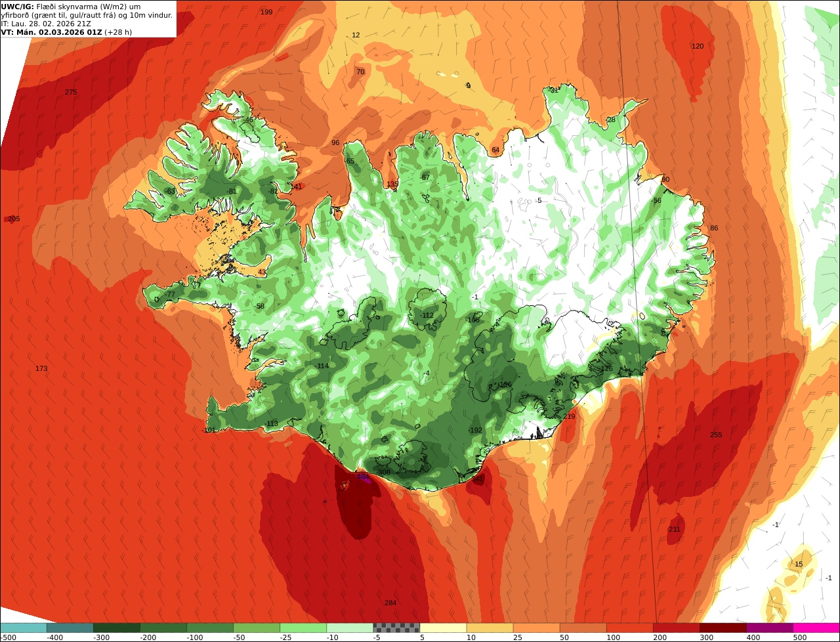The height and width of the screenshot is (642, 840).
Task: Click the initialization time line 'IT: Lau. 28. 02. 2026 21Z'
Action: (x=46, y=24)
